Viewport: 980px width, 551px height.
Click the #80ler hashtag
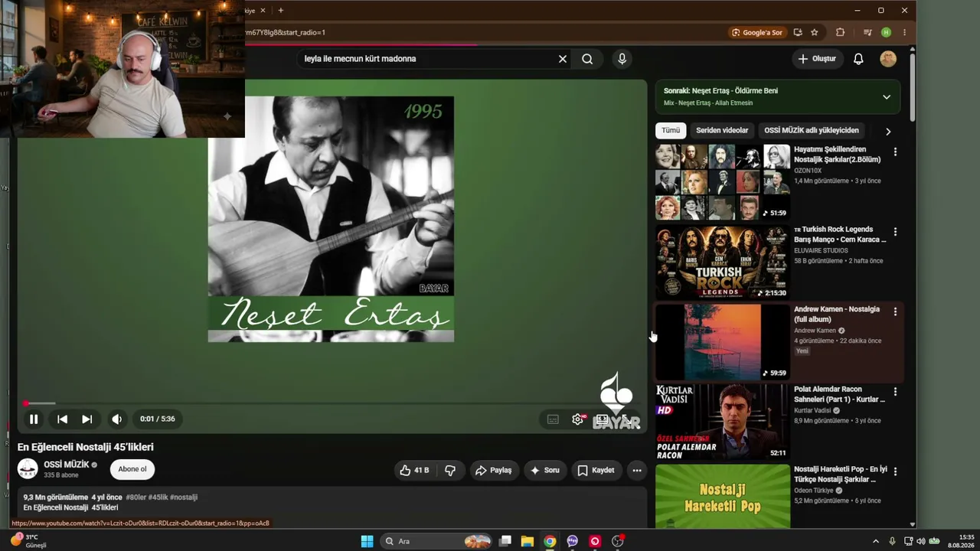click(136, 497)
